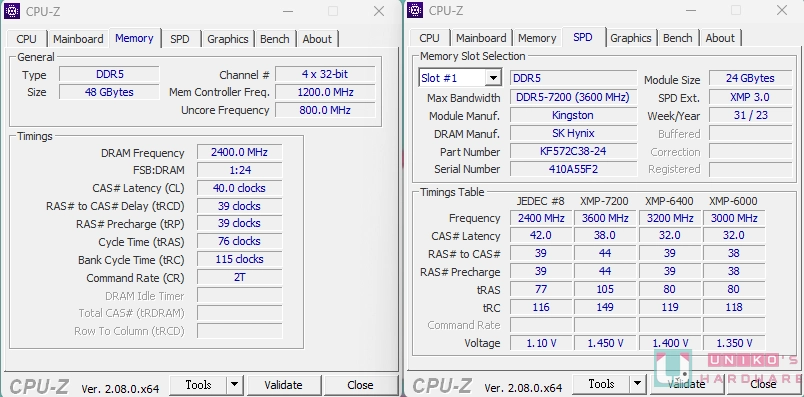The width and height of the screenshot is (804, 397).
Task: Click the Close button in right window
Action: [x=763, y=384]
